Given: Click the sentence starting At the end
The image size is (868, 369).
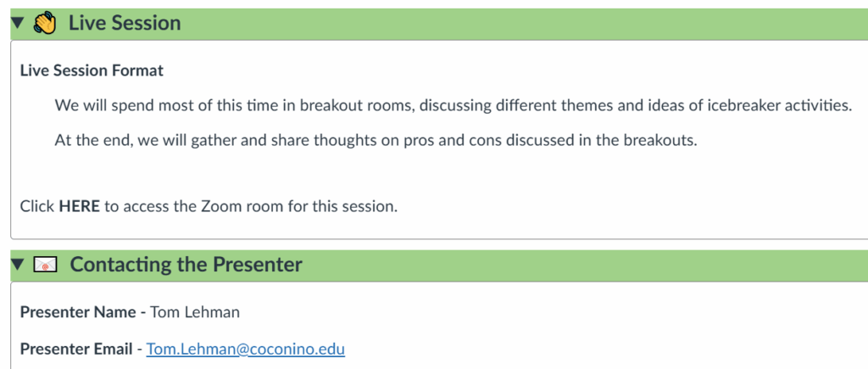Looking at the screenshot, I should coord(376,140).
